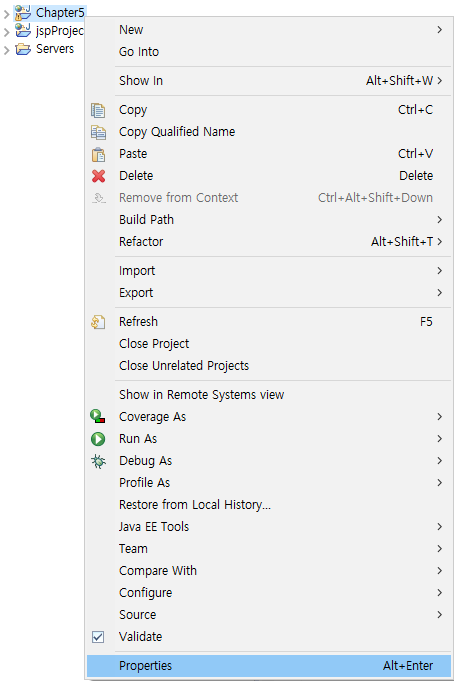This screenshot has width=457, height=685.
Task: Expand the jspProject tree node
Action: coord(6,32)
